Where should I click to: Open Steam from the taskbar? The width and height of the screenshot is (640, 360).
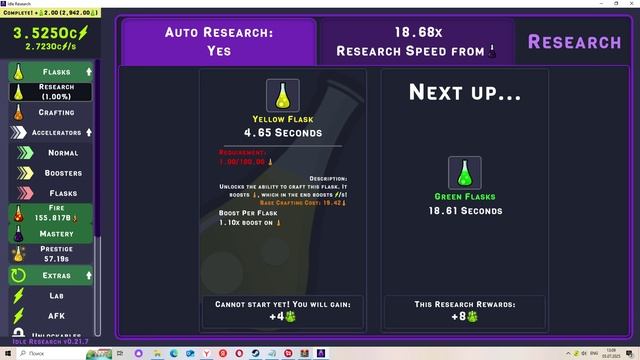point(256,353)
